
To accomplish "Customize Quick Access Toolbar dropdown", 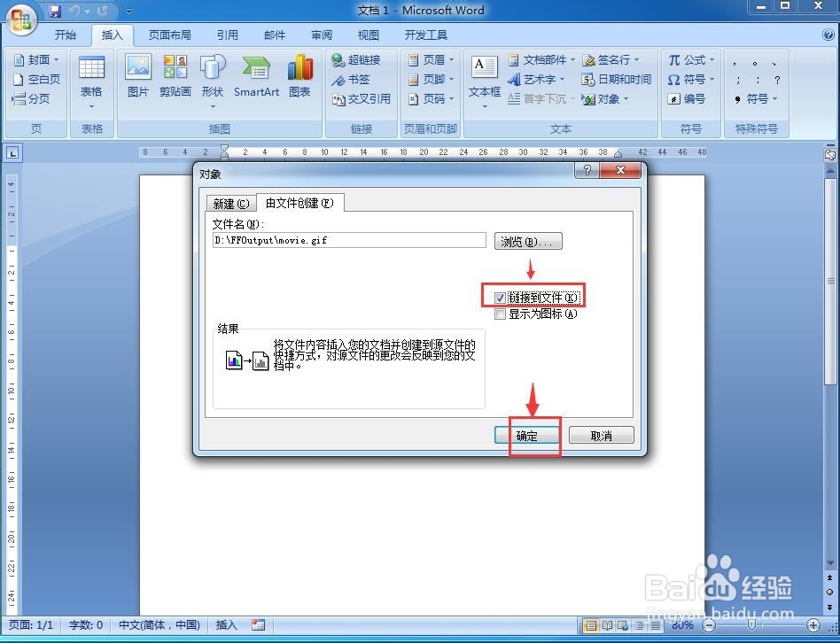I will [x=128, y=11].
